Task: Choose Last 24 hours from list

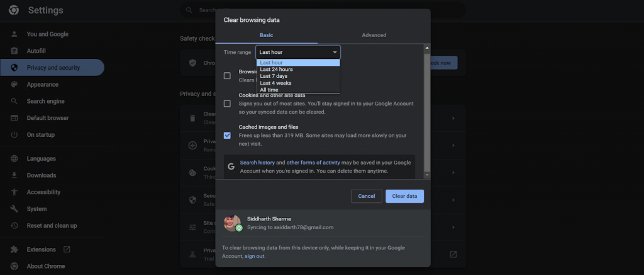Action: pyautogui.click(x=276, y=70)
